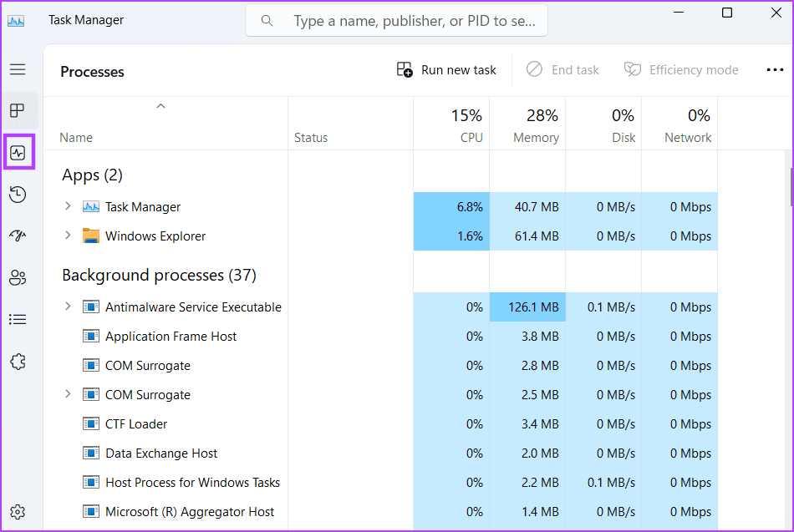Sort by the CPU column header
Image resolution: width=794 pixels, height=532 pixels.
(x=451, y=125)
